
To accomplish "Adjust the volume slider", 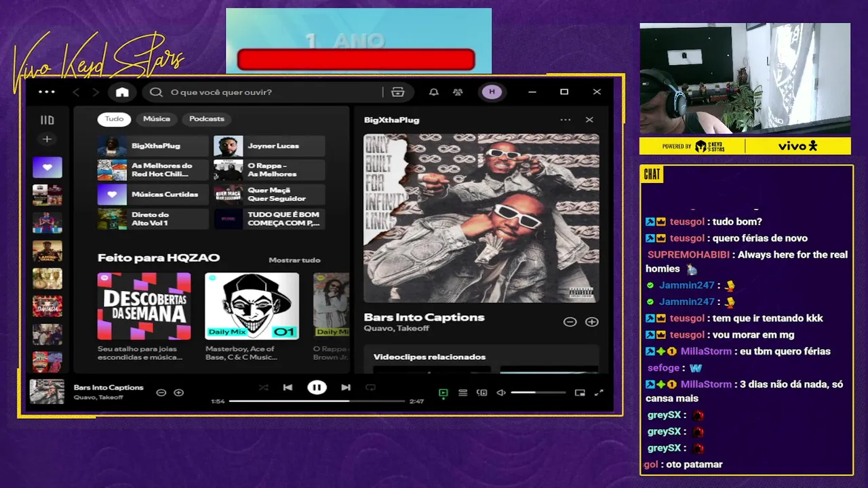I will (x=538, y=392).
